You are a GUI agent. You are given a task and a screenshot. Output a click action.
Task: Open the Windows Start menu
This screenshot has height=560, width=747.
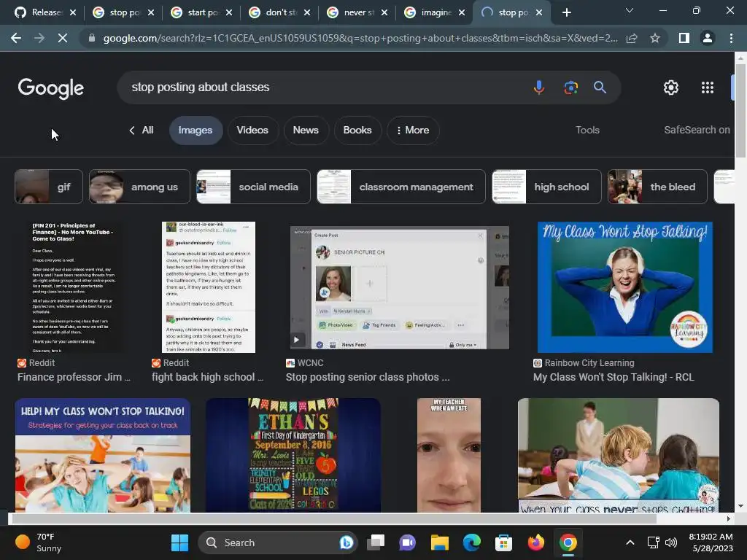(x=179, y=542)
